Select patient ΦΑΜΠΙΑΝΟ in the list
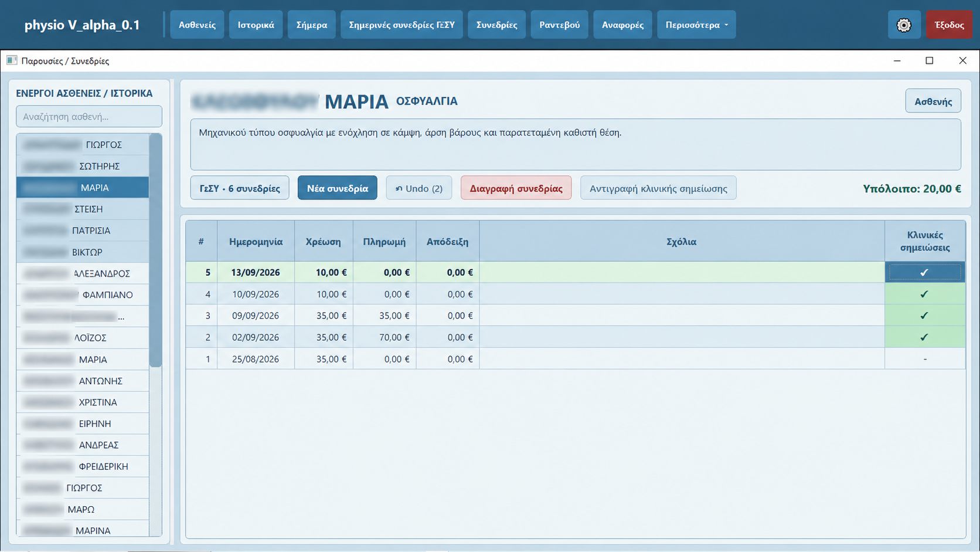980x552 pixels. [x=83, y=295]
